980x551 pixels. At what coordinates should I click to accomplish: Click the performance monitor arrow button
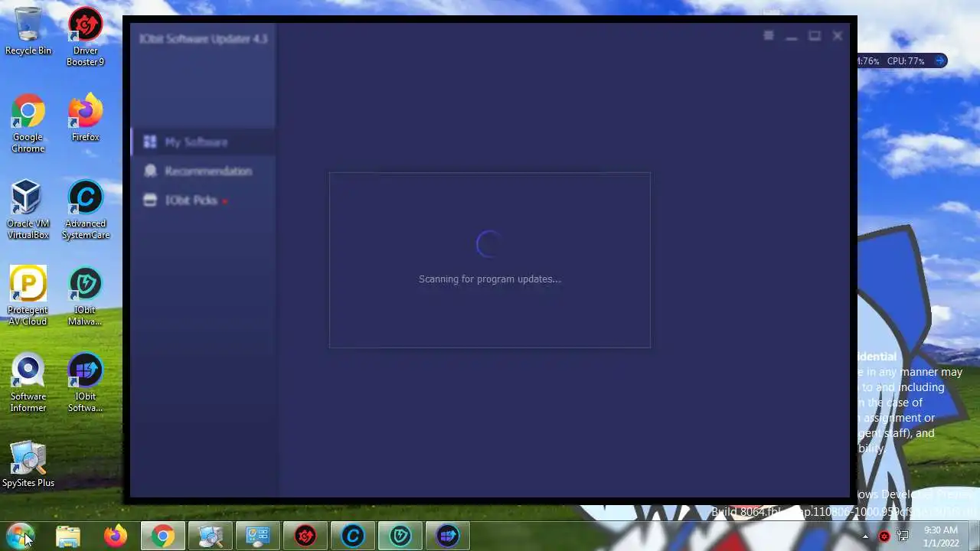[x=940, y=60]
